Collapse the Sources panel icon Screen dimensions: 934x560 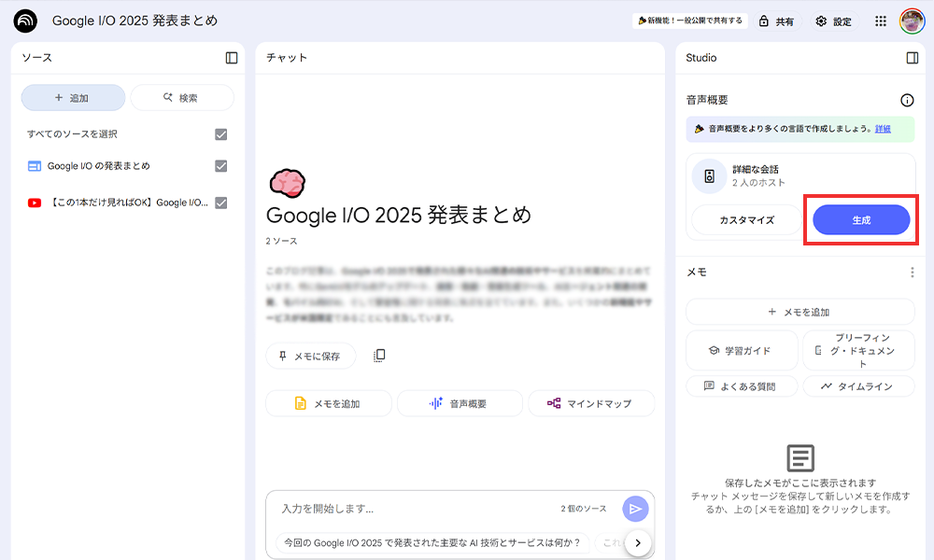(x=232, y=58)
